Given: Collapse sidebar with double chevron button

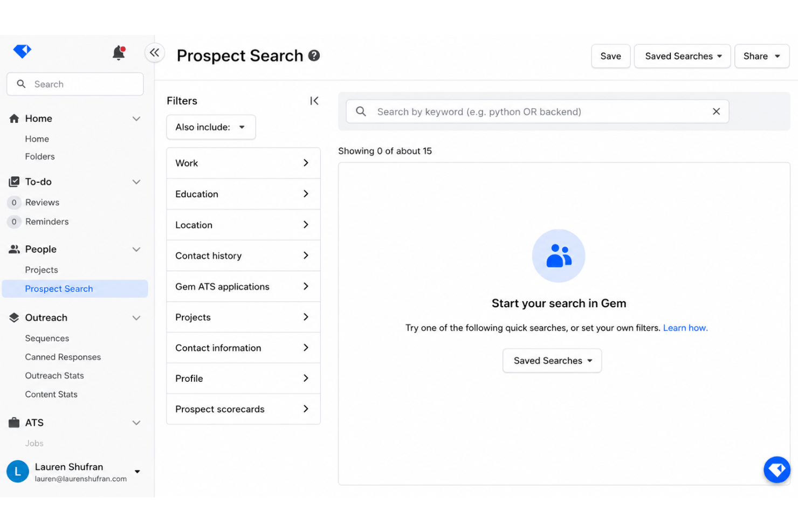Looking at the screenshot, I should coord(155,52).
